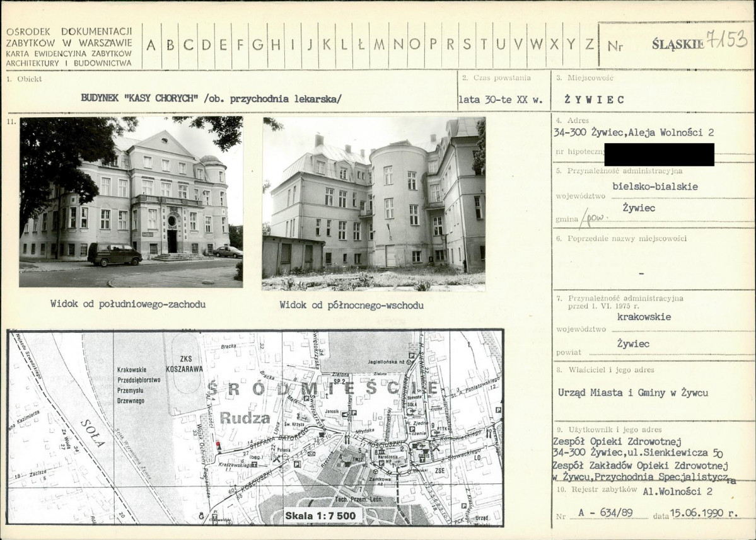Viewport: 756px width, 540px height.
Task: Click the 'krakowskie' pre-1975 voivodeship entry
Action: 644,317
